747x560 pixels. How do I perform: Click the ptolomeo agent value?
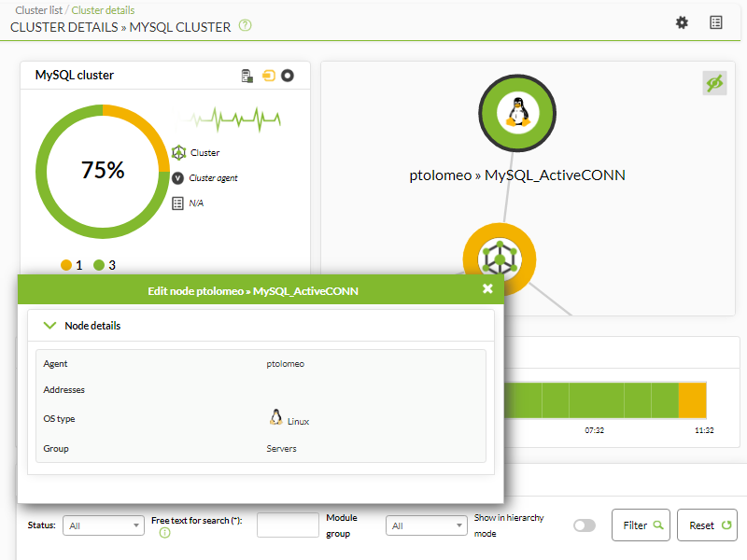pyautogui.click(x=286, y=364)
